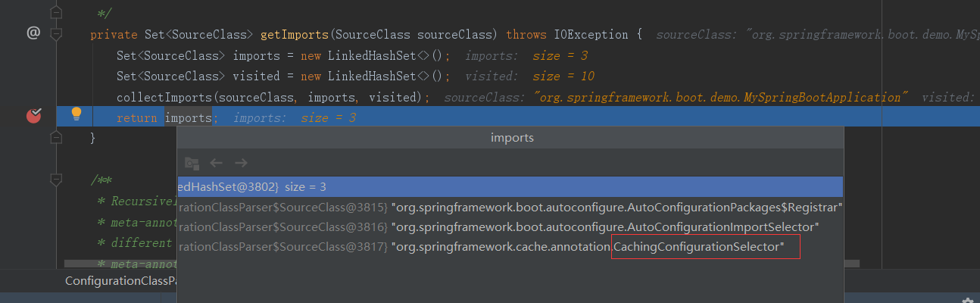Click the verified breakpoint icon in gutter
Image resolution: width=980 pixels, height=303 pixels.
pyautogui.click(x=34, y=116)
